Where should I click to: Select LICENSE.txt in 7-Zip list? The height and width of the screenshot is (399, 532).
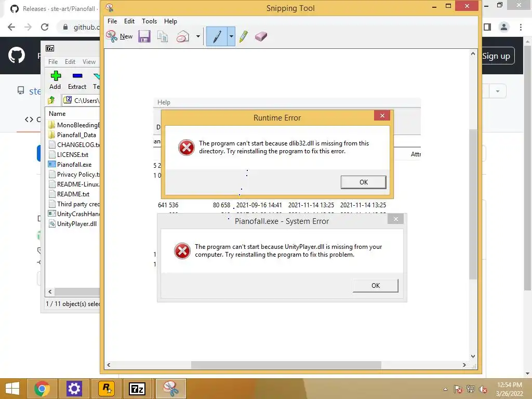click(x=69, y=155)
